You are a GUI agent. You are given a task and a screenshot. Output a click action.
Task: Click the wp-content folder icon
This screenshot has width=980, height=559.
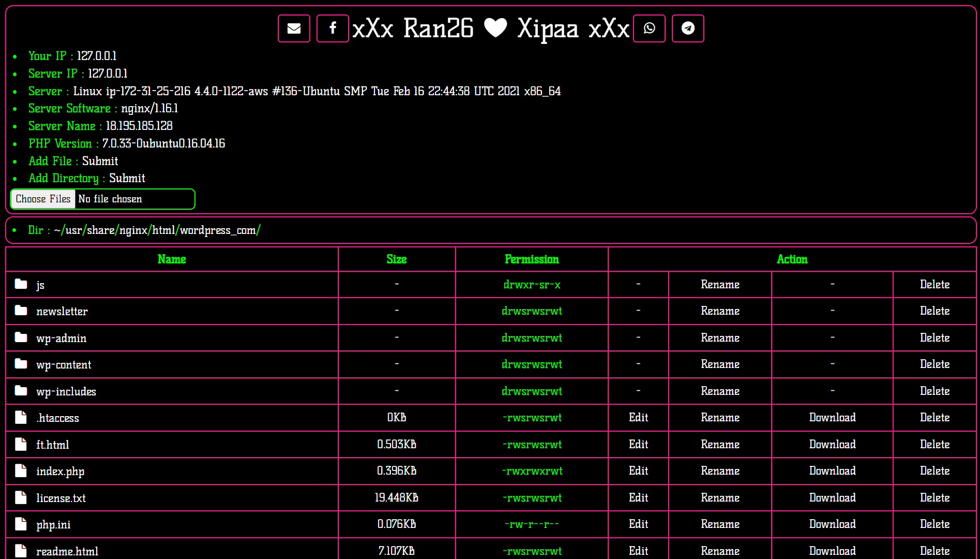pos(21,364)
